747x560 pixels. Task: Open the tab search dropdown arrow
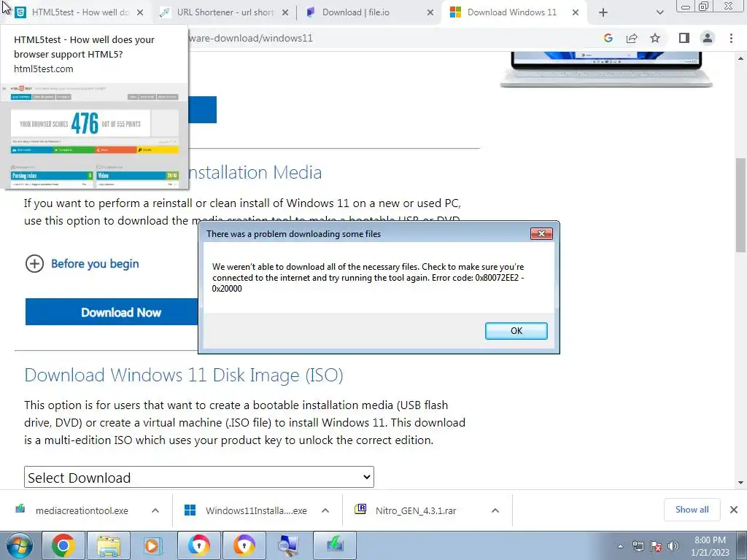(x=659, y=12)
